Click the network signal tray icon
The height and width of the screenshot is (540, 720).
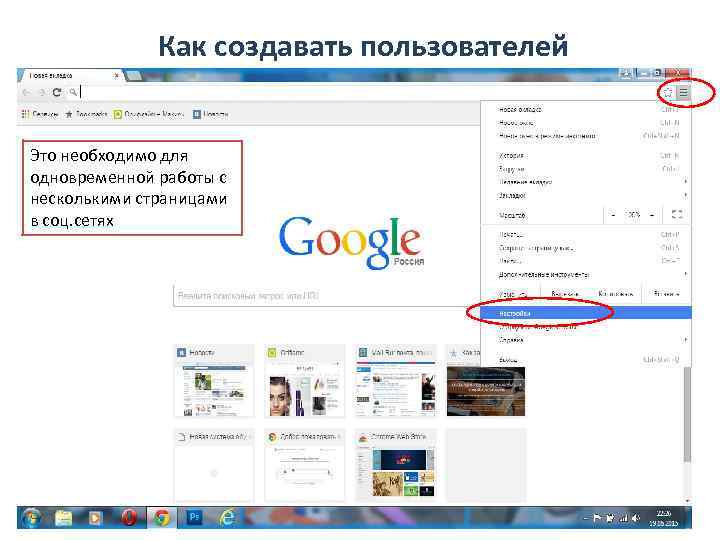click(x=624, y=518)
